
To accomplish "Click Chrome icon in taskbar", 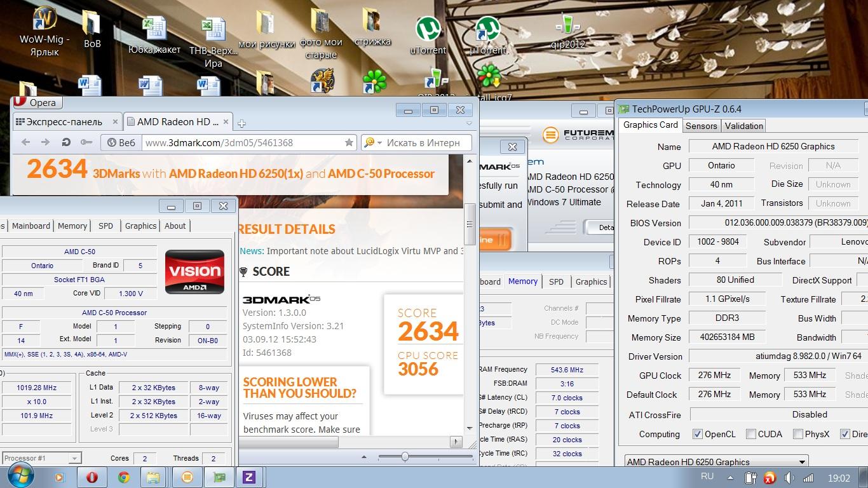I will (124, 477).
